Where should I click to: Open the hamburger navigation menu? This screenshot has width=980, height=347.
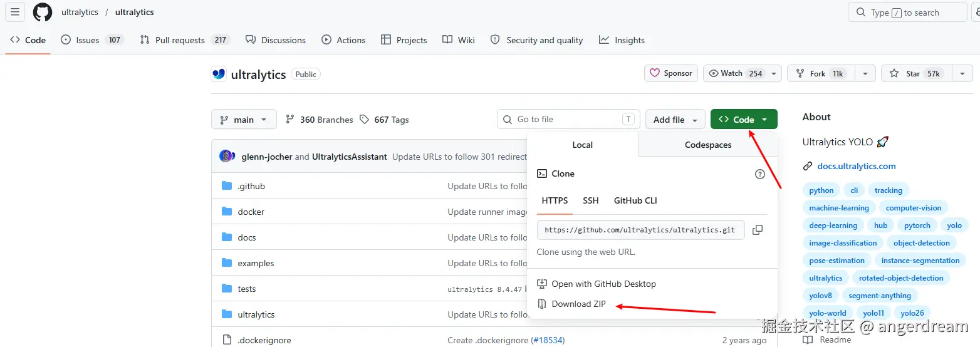(15, 12)
